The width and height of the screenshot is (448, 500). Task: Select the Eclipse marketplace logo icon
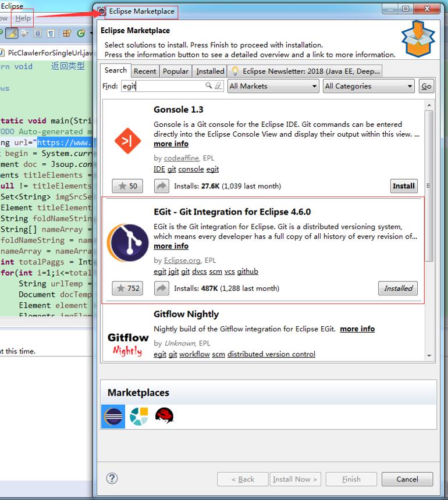[113, 416]
